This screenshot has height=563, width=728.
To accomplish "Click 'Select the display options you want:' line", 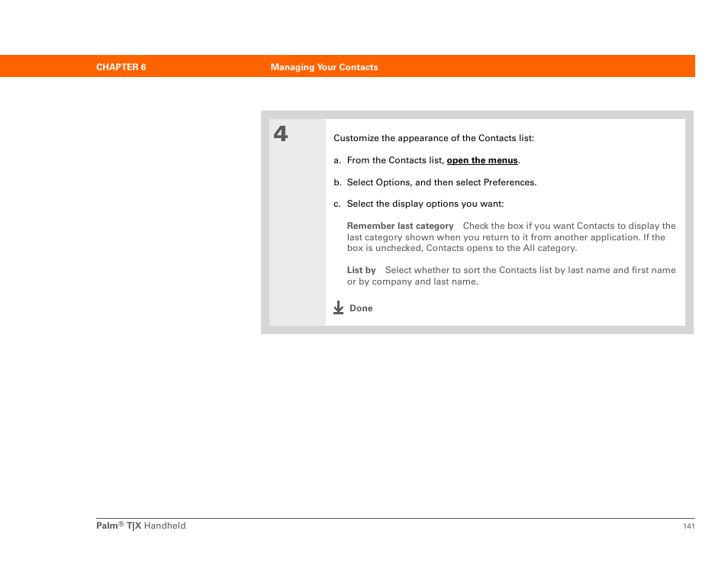I will 425,204.
